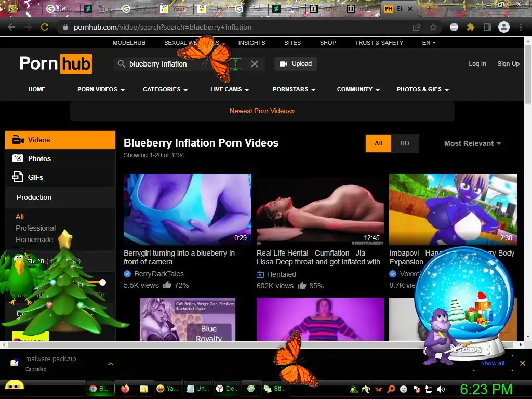
Task: Expand the PORNSTARS nav dropdown
Action: [294, 89]
